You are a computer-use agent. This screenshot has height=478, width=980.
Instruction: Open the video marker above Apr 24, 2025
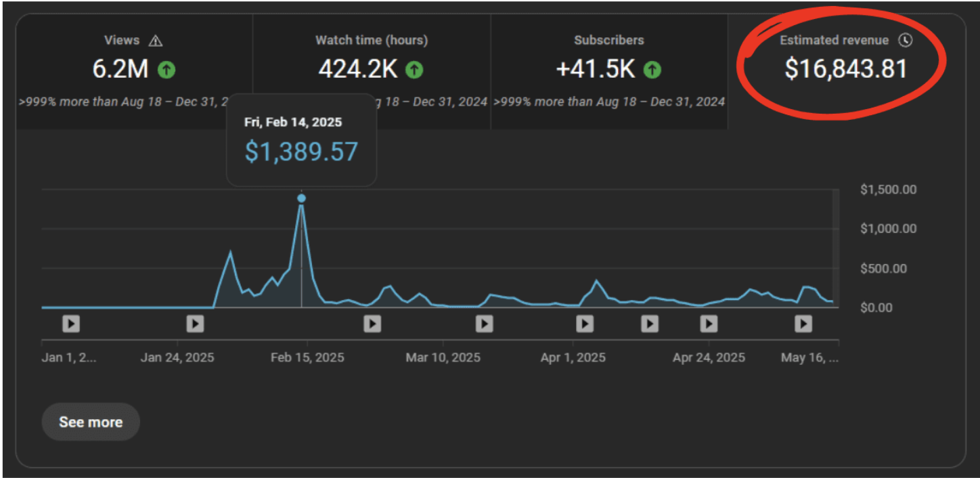[709, 324]
